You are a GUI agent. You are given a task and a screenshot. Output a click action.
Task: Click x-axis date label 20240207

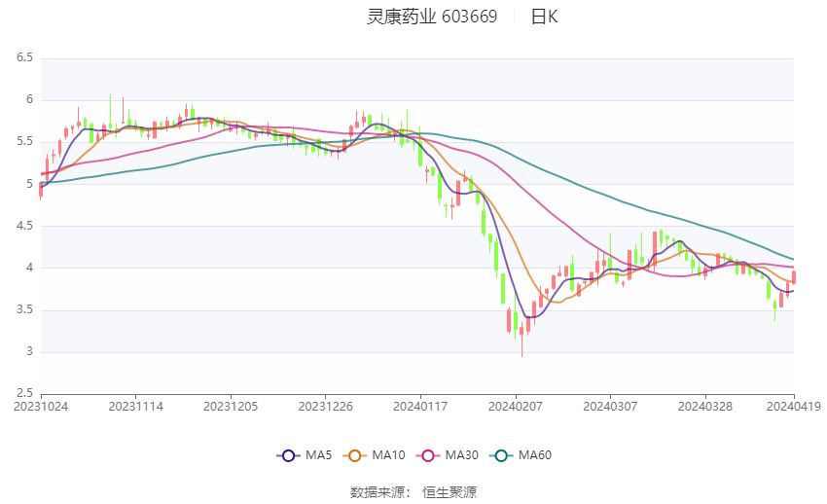tap(516, 407)
